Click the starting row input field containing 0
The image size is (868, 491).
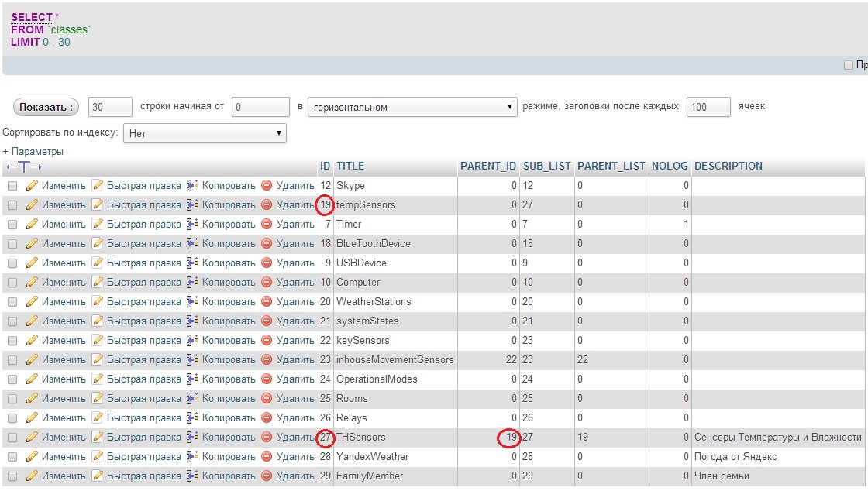[x=260, y=107]
